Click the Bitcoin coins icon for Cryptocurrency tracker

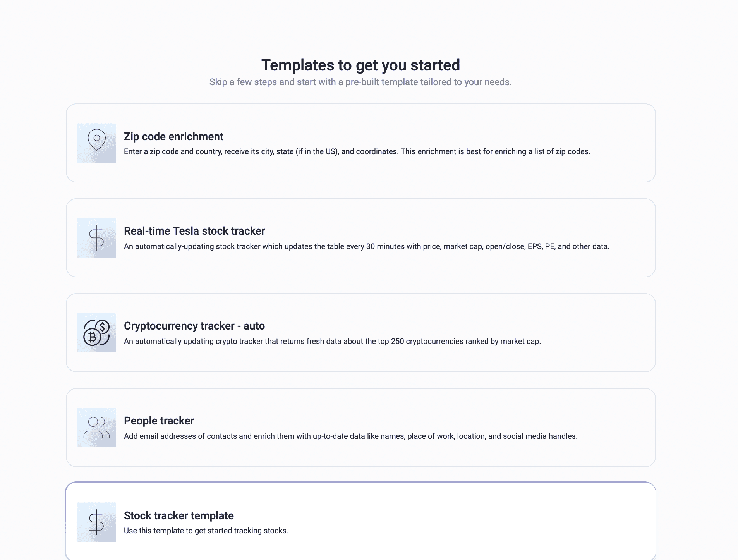[x=96, y=333]
